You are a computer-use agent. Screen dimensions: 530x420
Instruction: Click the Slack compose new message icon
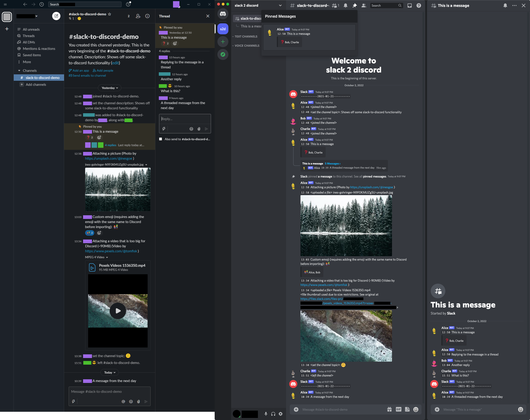(x=56, y=16)
